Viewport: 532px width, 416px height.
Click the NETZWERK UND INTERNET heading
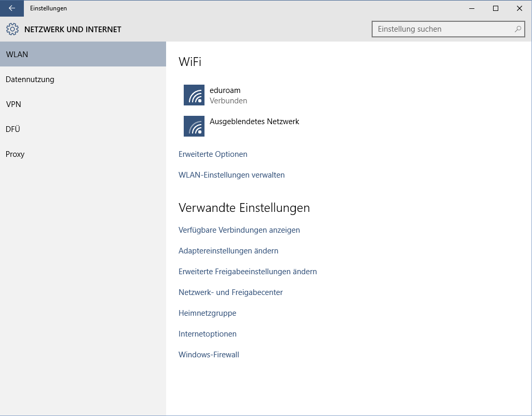[73, 30]
